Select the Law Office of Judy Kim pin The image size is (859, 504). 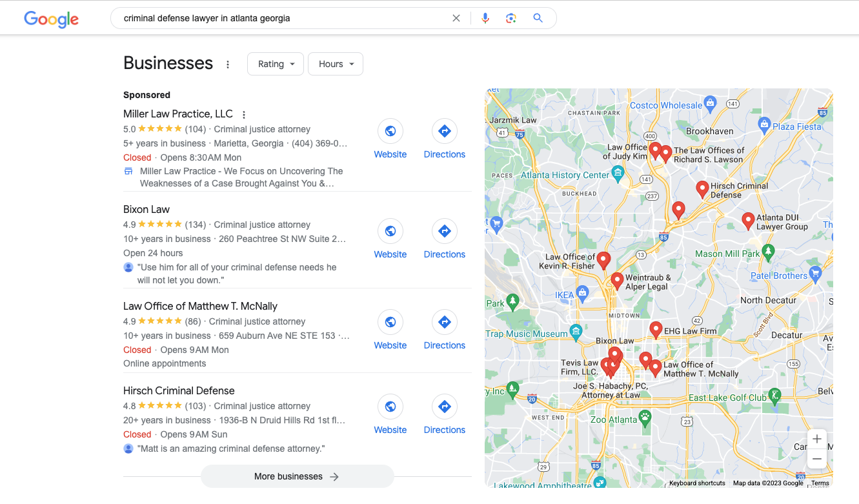[655, 150]
